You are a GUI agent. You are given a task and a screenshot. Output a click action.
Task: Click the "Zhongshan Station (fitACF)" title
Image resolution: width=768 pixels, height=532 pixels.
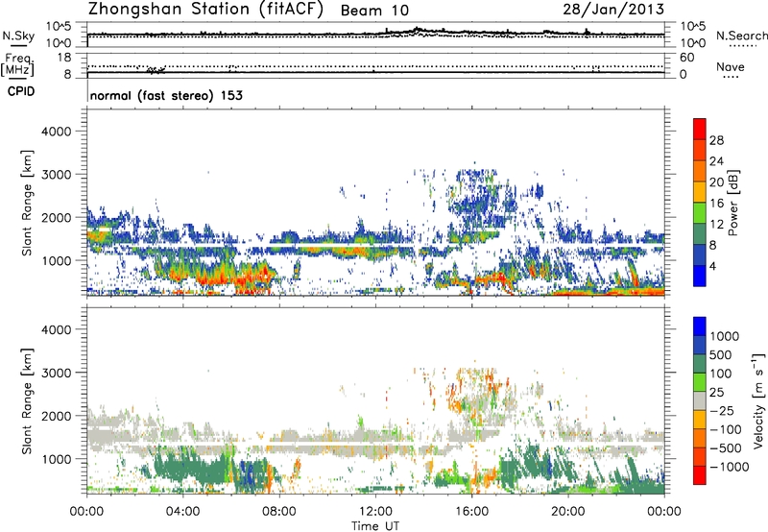click(205, 10)
